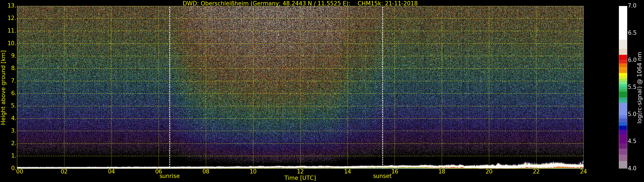
Task: Click the gray bottom section of the colorbar
Action: click(x=623, y=165)
